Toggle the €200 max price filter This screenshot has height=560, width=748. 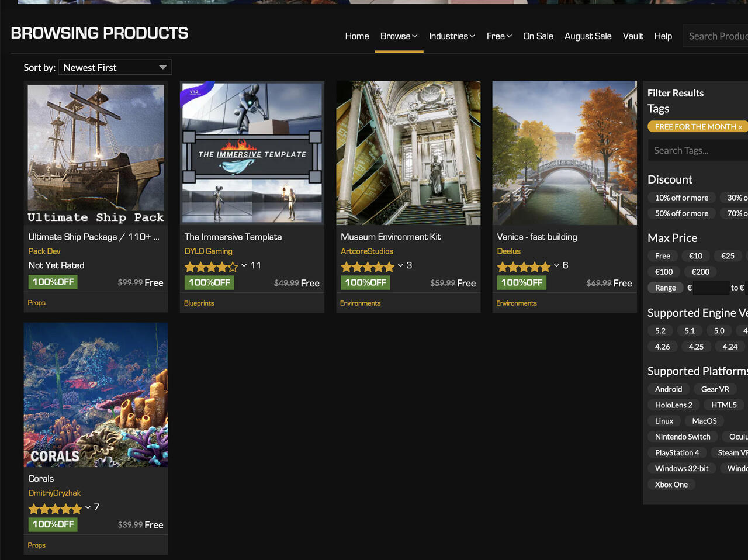pos(701,271)
